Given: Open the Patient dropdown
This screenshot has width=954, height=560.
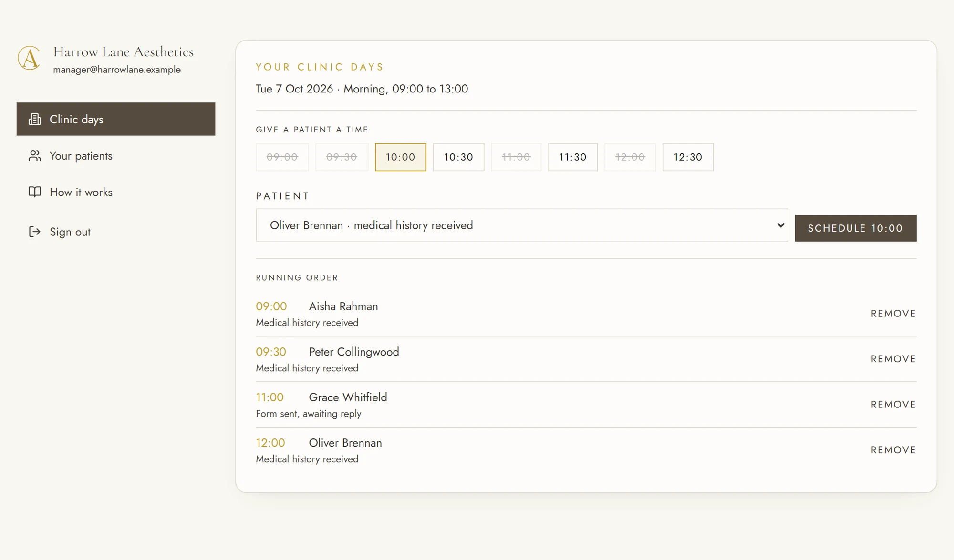Looking at the screenshot, I should click(x=522, y=225).
